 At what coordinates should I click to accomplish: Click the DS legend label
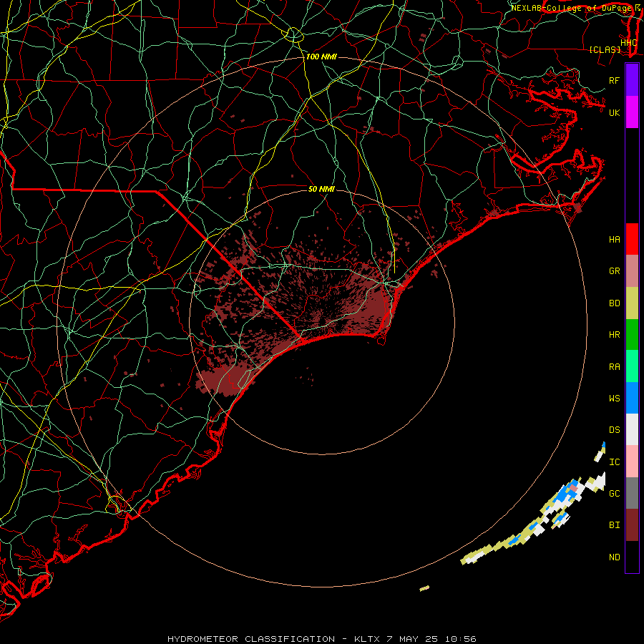614,429
